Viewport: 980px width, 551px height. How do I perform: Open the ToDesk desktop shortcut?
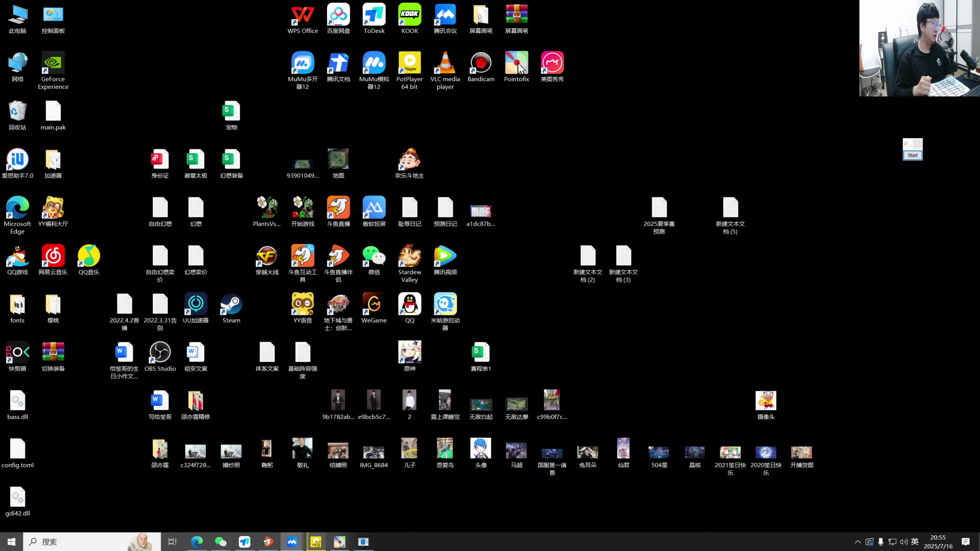click(x=374, y=19)
